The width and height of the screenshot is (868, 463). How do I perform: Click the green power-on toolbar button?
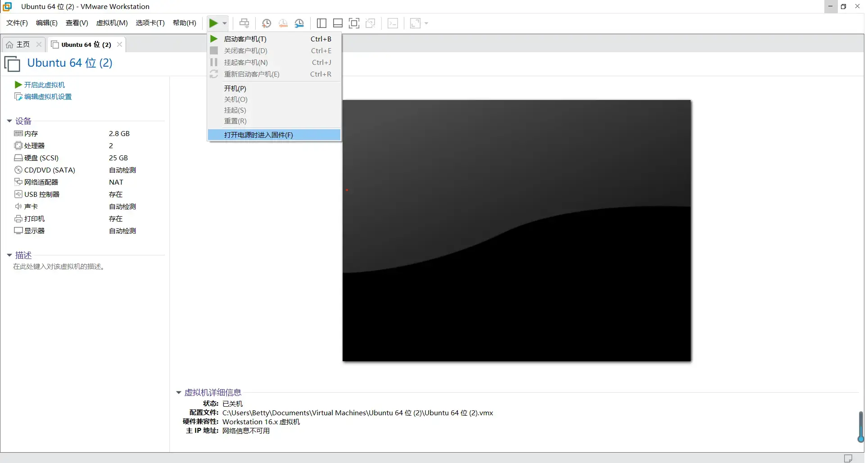[213, 23]
